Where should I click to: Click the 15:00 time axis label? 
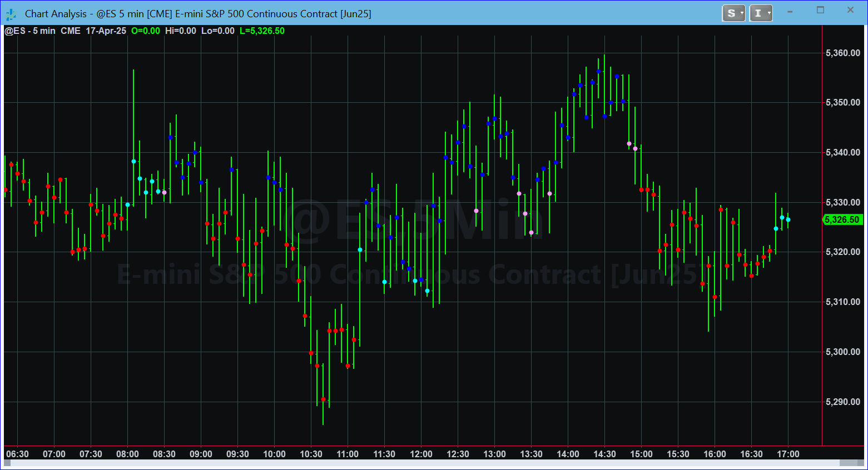pos(641,454)
